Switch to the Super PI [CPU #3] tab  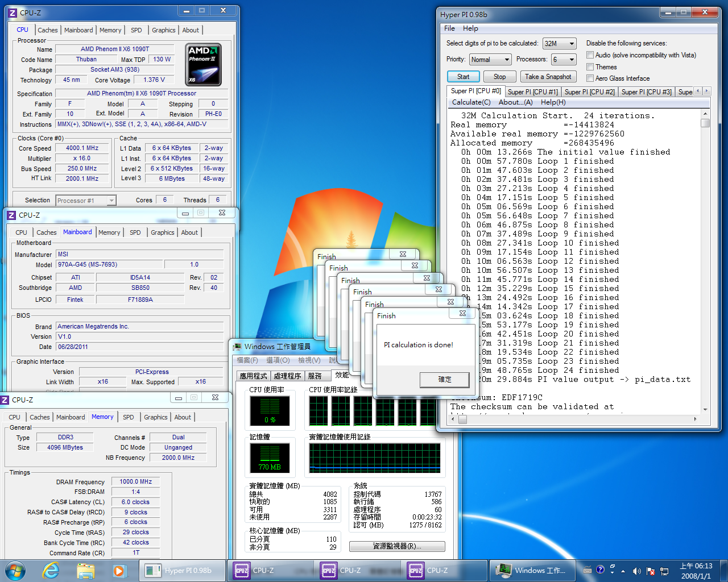tap(646, 92)
